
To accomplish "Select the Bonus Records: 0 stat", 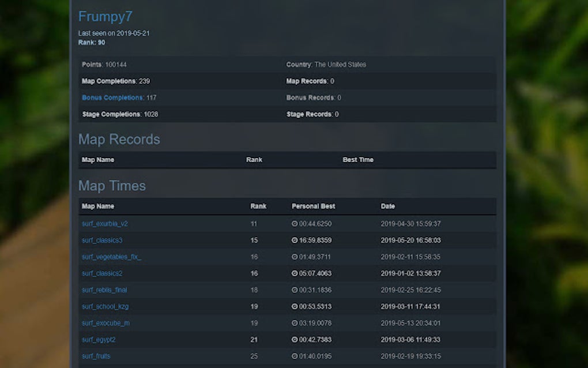I will click(x=314, y=97).
